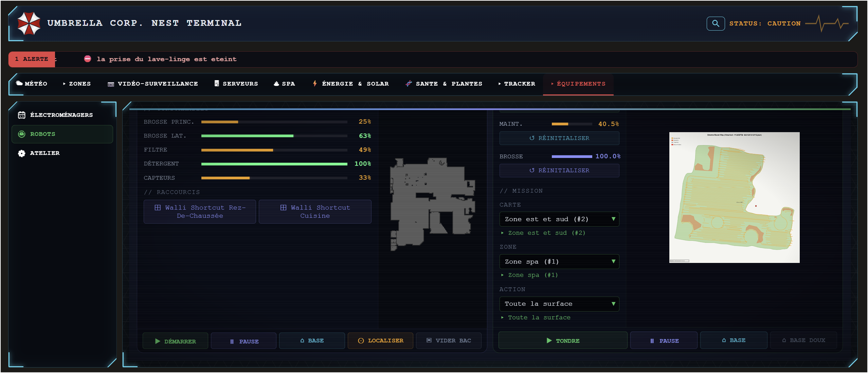This screenshot has width=868, height=373.
Task: Select Robots in the sidebar
Action: pos(62,134)
